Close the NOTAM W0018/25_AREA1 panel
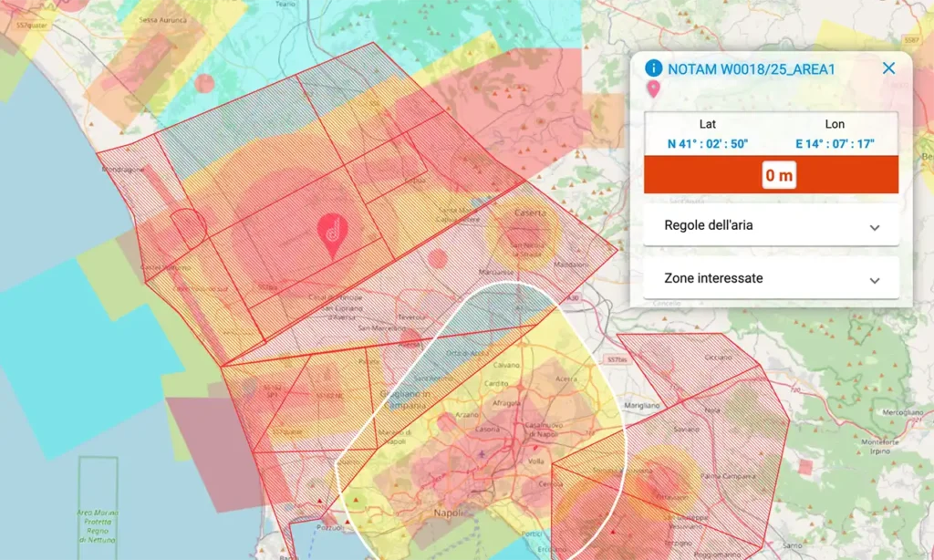Image resolution: width=934 pixels, height=560 pixels. click(888, 67)
